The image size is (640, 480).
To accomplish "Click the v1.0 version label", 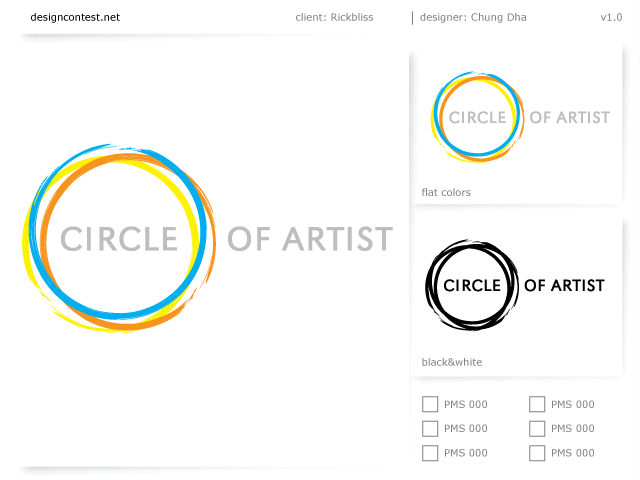I will tap(611, 17).
